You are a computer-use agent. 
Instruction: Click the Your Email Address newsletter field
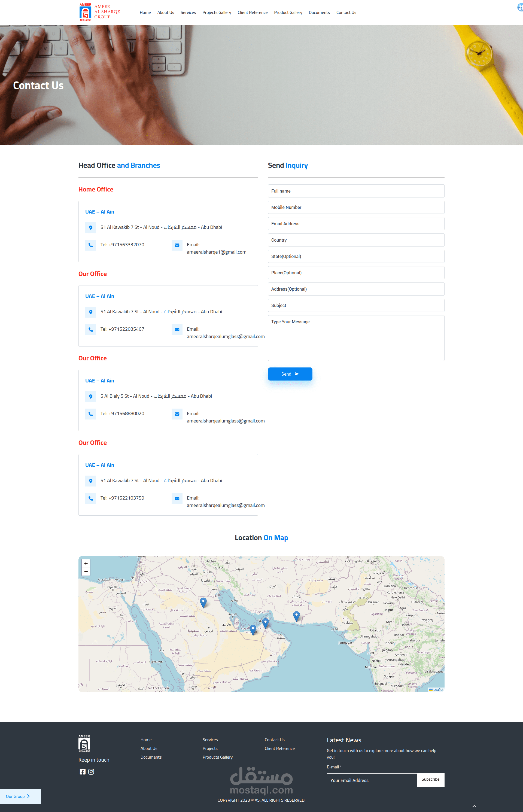(372, 780)
